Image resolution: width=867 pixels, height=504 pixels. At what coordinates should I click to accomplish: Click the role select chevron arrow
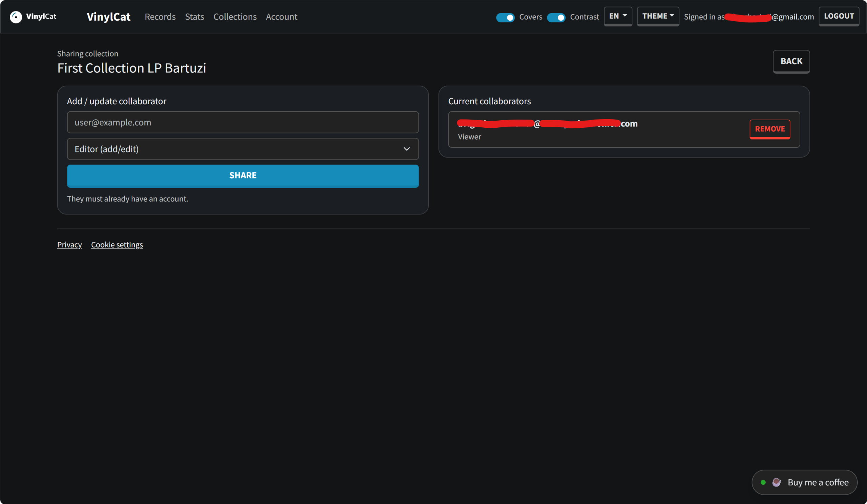(406, 149)
